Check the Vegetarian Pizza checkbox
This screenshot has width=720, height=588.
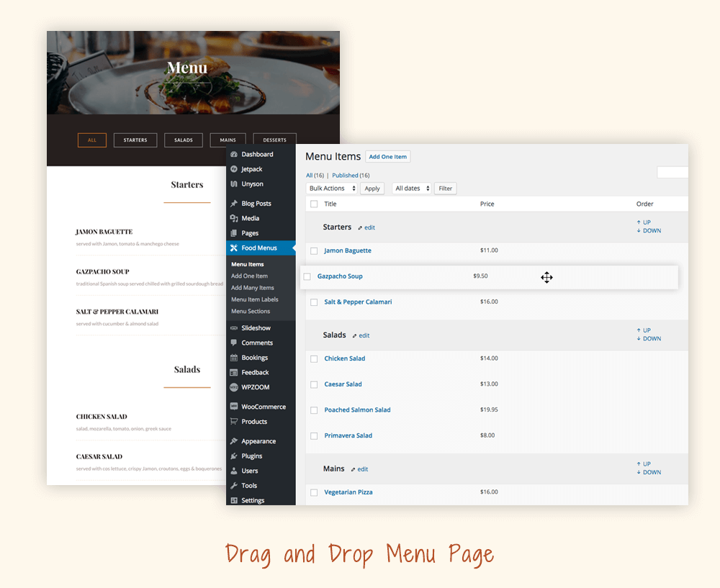point(314,492)
